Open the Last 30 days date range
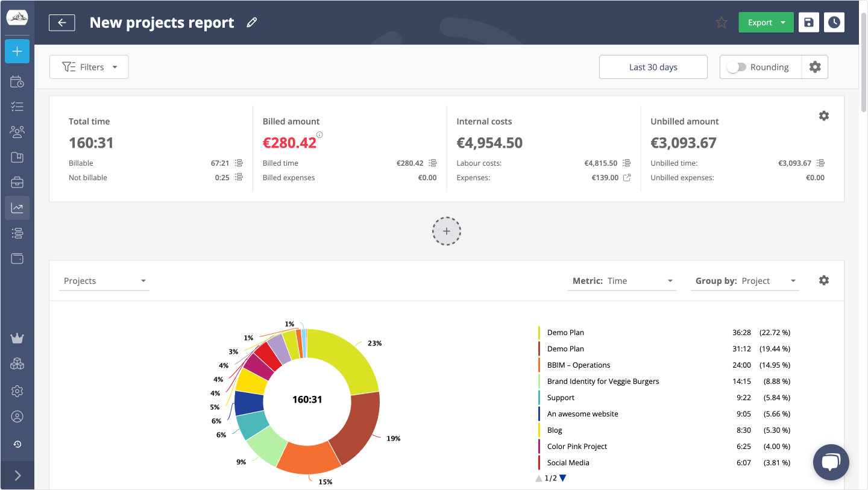The height and width of the screenshot is (490, 868). 653,67
